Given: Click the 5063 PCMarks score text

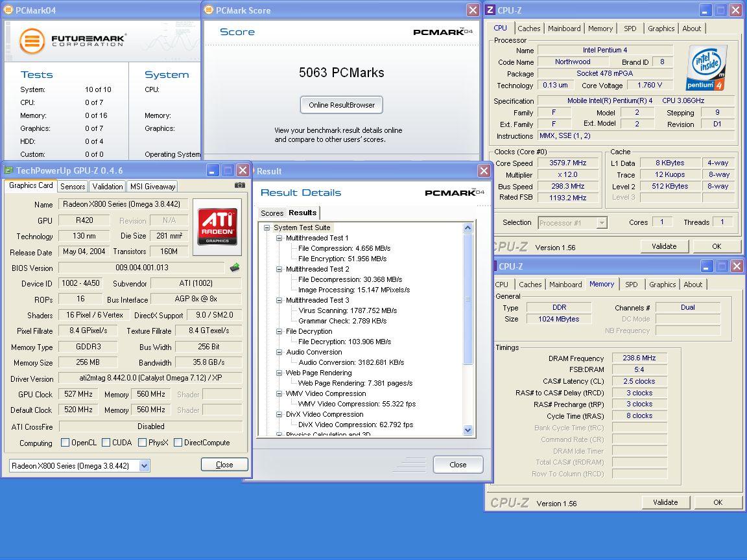Looking at the screenshot, I should 341,73.
